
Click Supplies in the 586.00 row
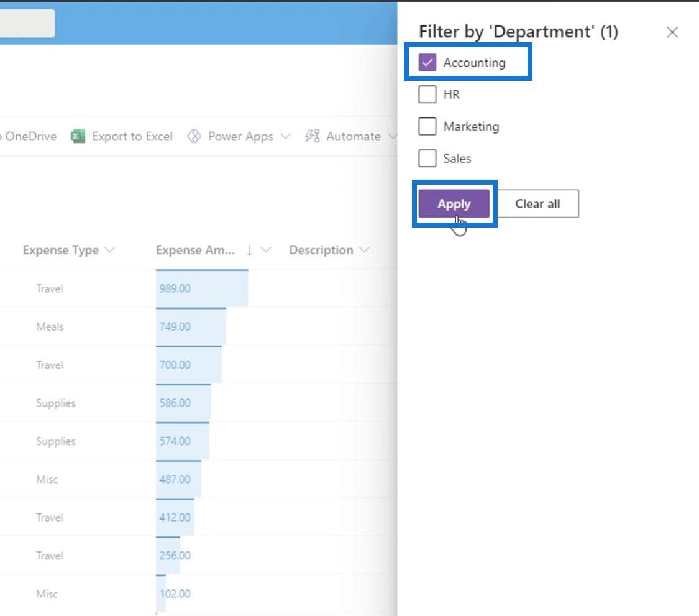click(x=56, y=403)
